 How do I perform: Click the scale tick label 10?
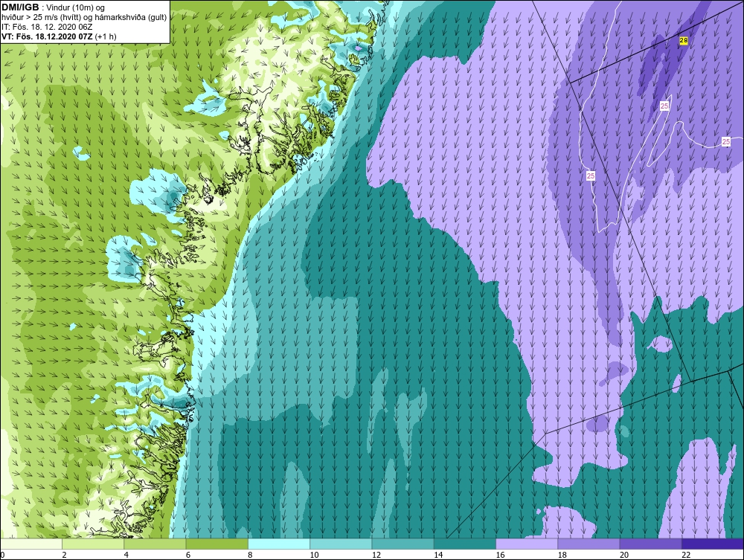314,556
